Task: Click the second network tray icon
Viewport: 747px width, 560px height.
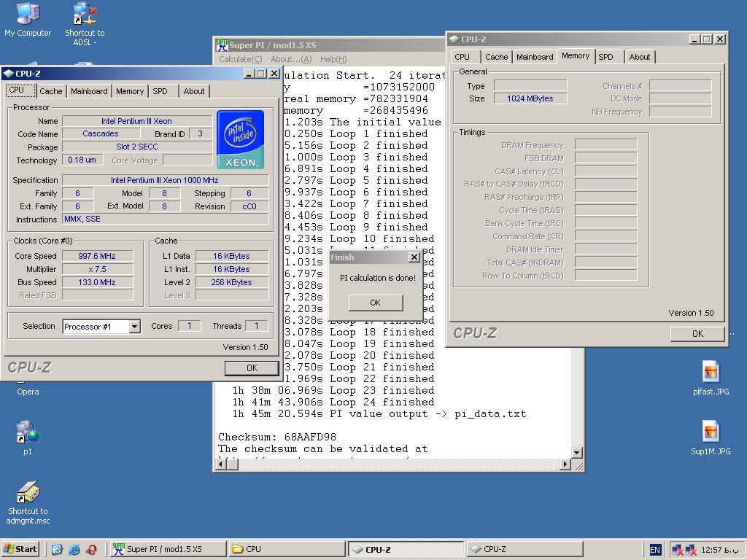Action: [x=691, y=550]
